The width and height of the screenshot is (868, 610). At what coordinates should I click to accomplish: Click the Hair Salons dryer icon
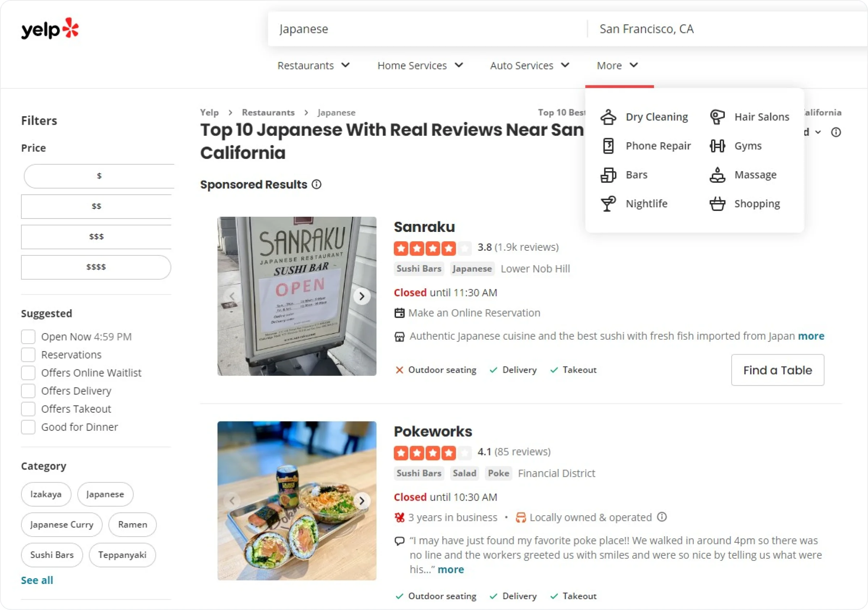717,117
